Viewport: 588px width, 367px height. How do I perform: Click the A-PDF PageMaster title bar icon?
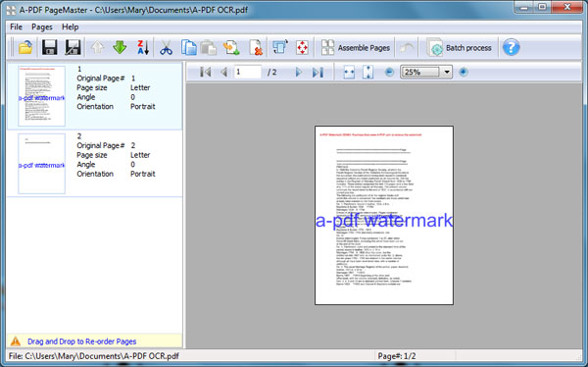(11, 10)
